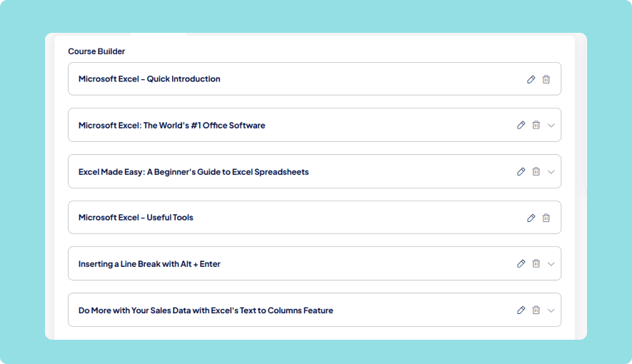Expand the Text to Columns Feature lesson
This screenshot has width=632, height=364.
pyautogui.click(x=551, y=310)
